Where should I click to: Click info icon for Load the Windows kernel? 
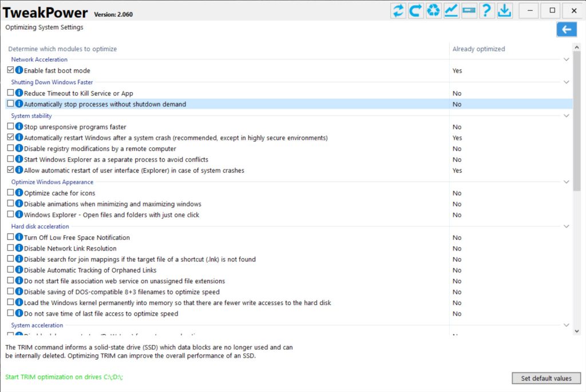[19, 302]
